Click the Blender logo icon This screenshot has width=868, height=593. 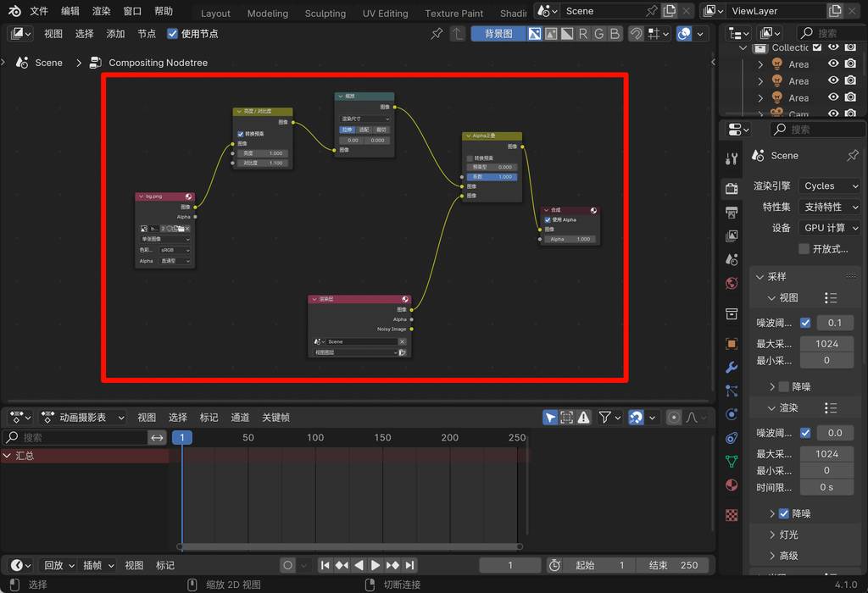point(14,11)
